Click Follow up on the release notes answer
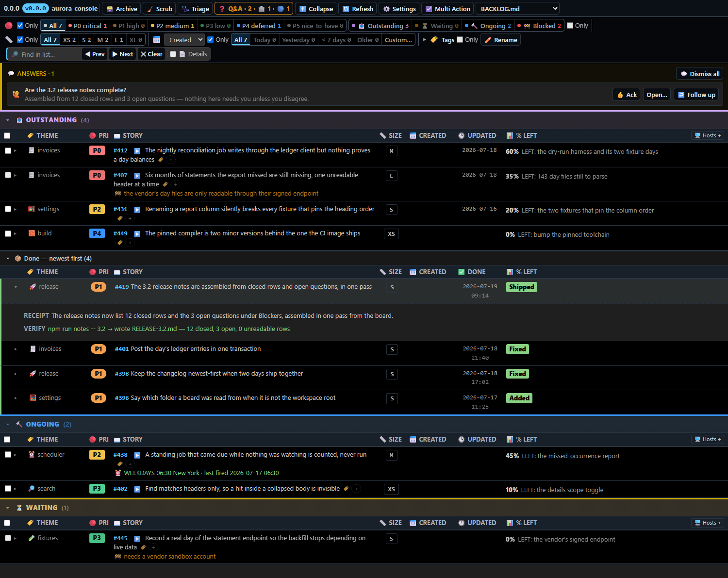The width and height of the screenshot is (728, 578). click(696, 95)
